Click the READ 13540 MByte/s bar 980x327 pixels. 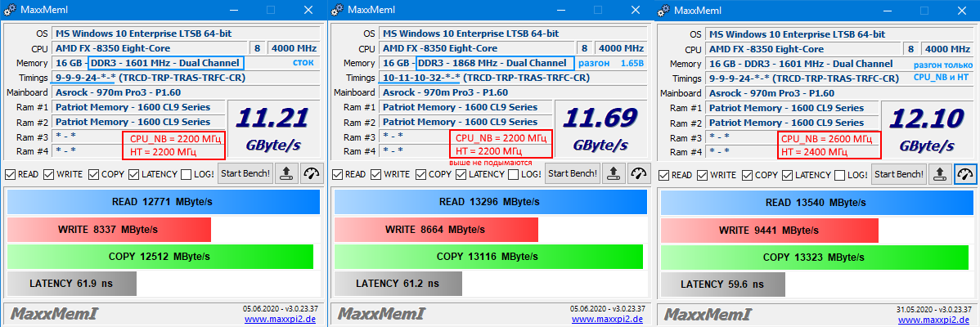[817, 202]
